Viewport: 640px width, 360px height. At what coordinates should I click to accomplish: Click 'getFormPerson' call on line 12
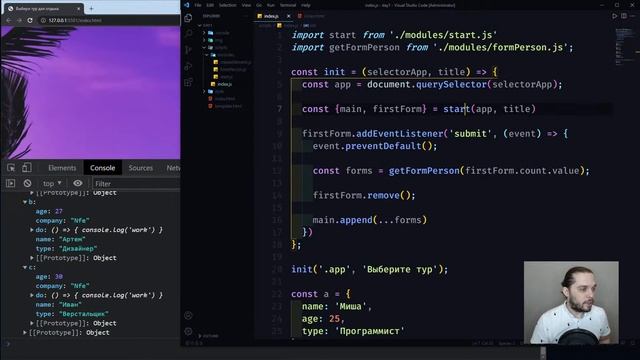(x=424, y=171)
